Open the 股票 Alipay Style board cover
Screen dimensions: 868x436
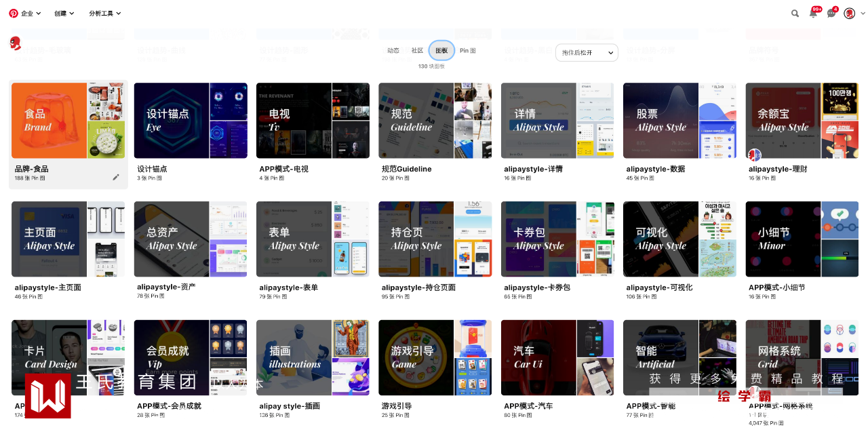(679, 121)
